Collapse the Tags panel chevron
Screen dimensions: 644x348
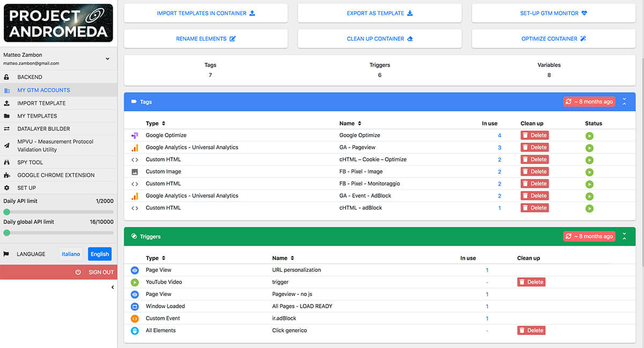[624, 102]
